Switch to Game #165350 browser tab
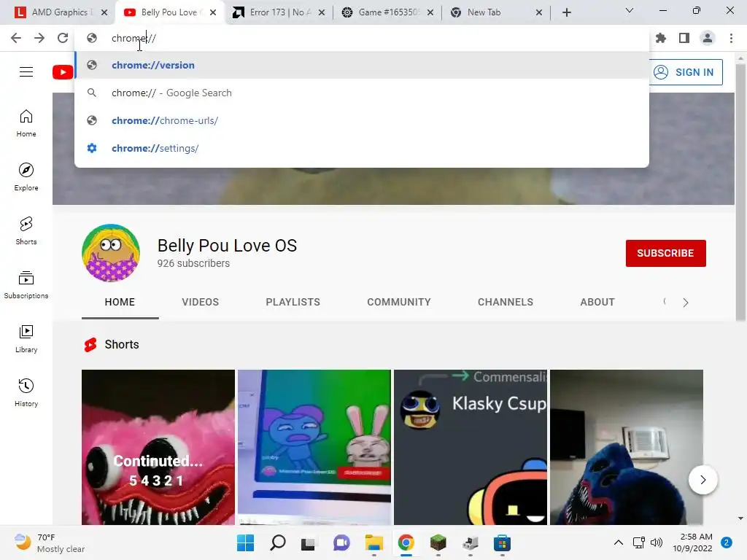Screen dimensions: 747x560 pyautogui.click(x=387, y=12)
